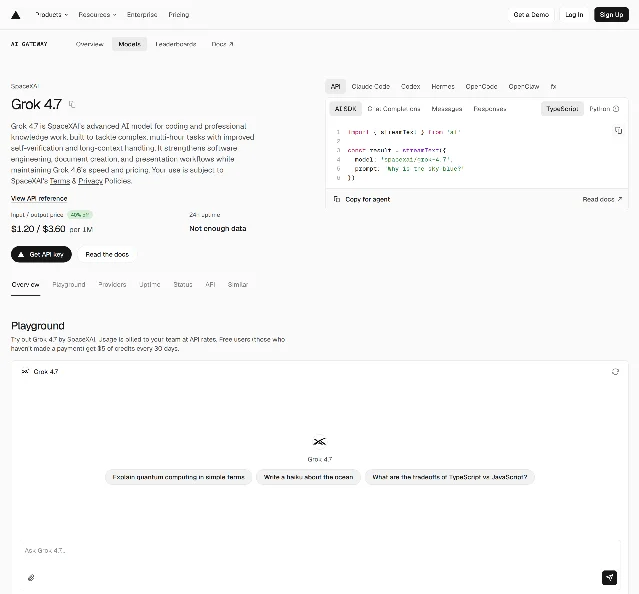Click the Get API key button
The width and height of the screenshot is (639, 594).
(41, 254)
